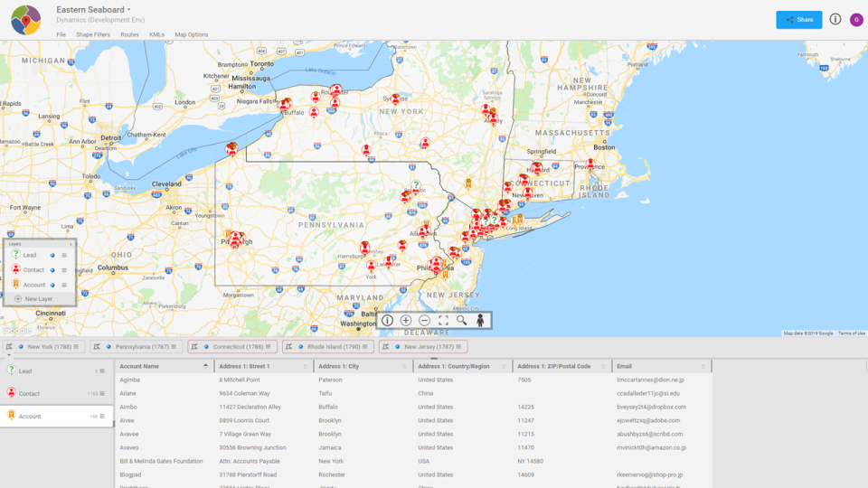Open the Map Options menu
Image resolution: width=868 pixels, height=488 pixels.
tap(192, 34)
